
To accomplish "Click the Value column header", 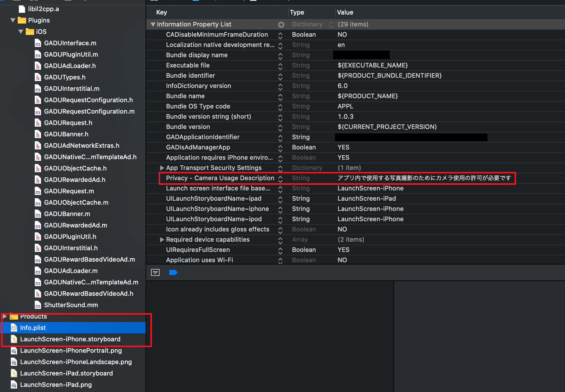I will [345, 12].
